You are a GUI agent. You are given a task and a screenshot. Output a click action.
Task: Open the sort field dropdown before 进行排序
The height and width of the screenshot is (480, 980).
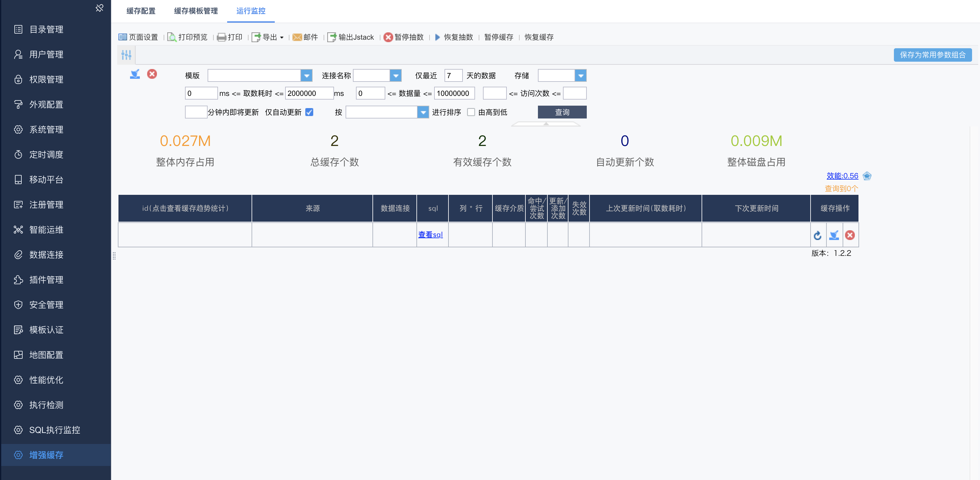tap(423, 112)
